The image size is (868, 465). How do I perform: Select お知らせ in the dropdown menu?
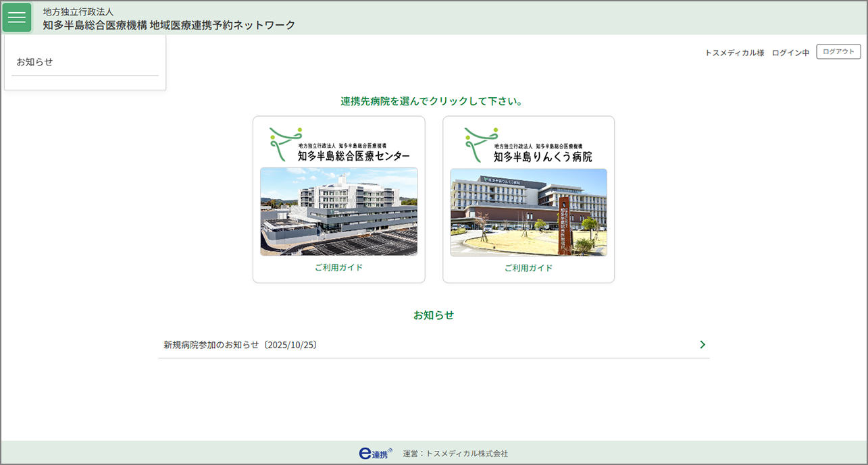point(35,62)
